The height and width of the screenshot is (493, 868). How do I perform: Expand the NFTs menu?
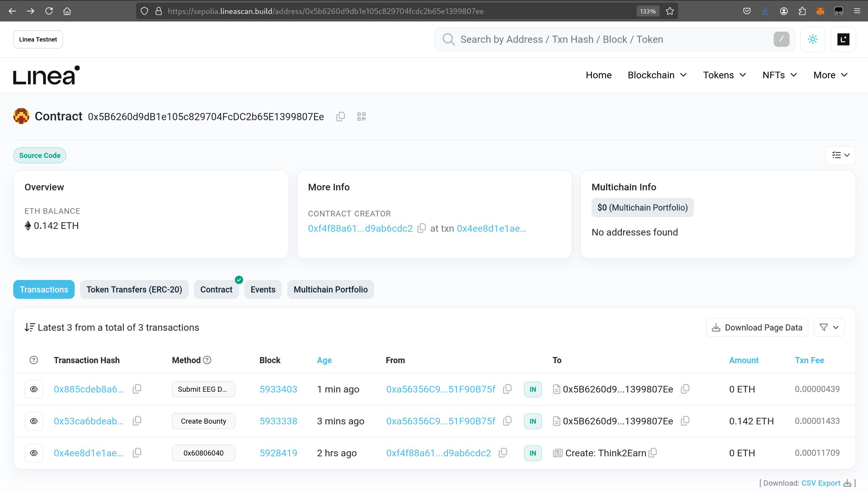point(779,75)
